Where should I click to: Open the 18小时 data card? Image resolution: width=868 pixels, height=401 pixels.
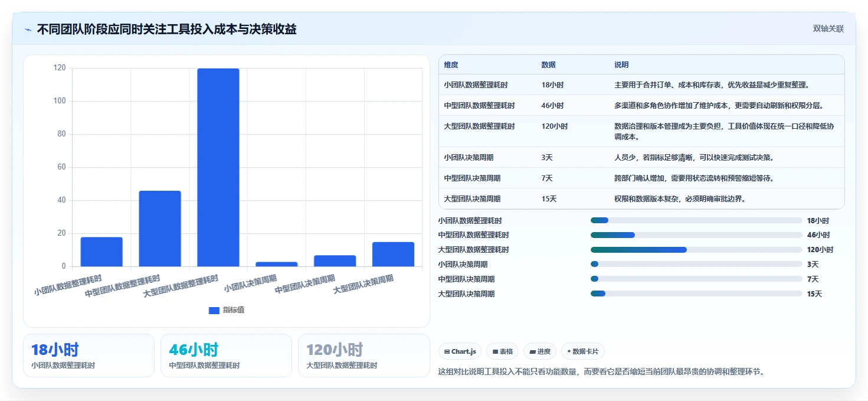tap(89, 356)
